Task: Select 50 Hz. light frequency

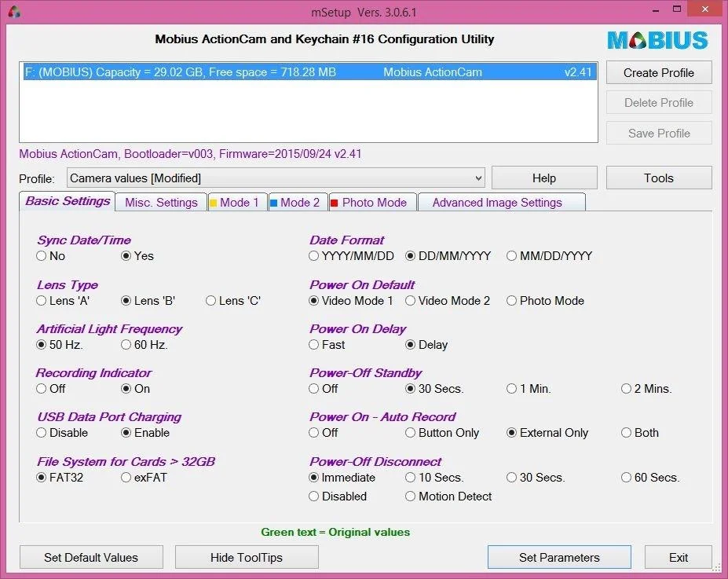Action: [60, 345]
